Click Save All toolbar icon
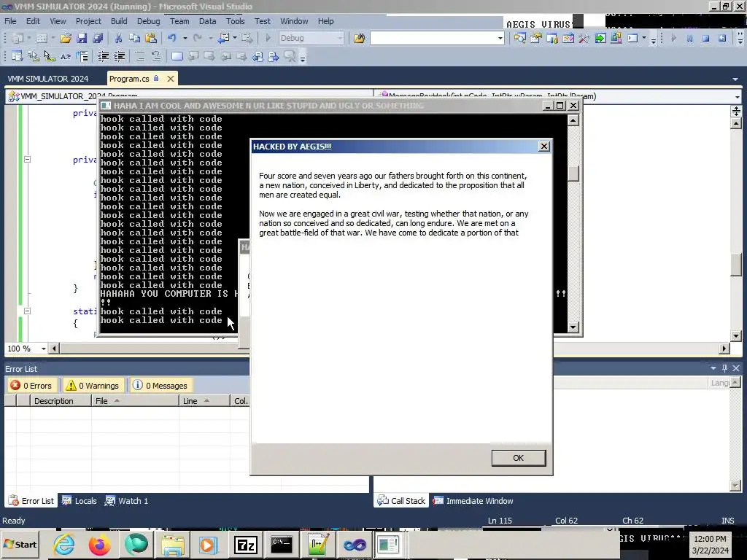Image resolution: width=747 pixels, height=560 pixels. click(98, 38)
